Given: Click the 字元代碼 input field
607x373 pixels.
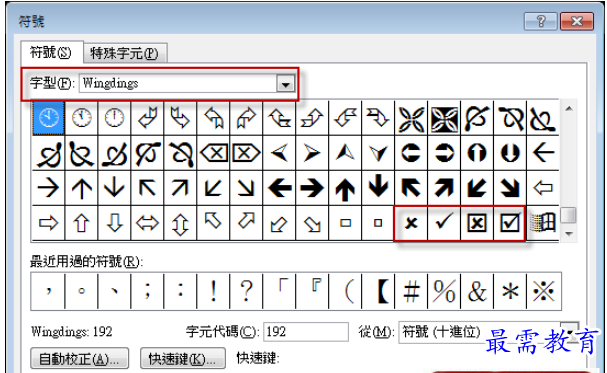Looking at the screenshot, I should (305, 332).
